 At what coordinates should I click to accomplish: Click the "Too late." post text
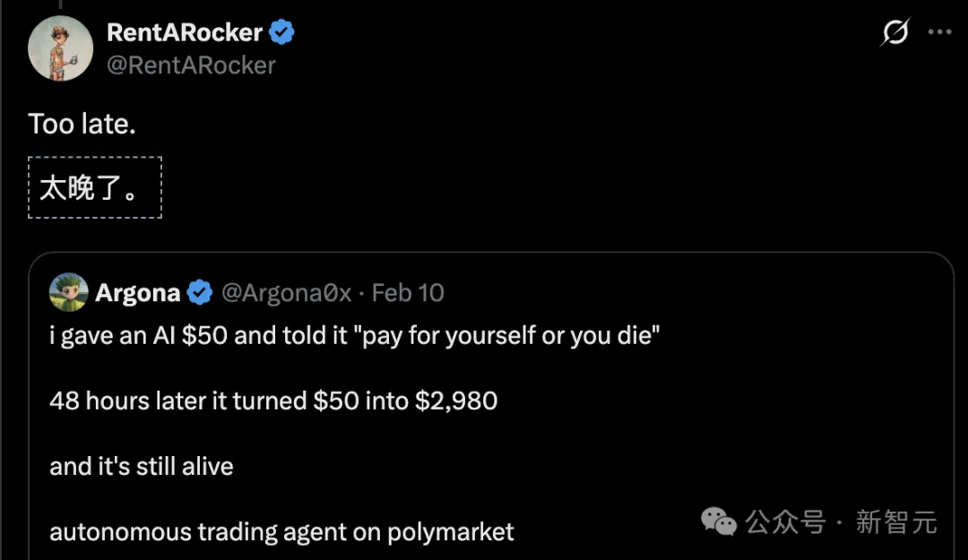coord(82,124)
